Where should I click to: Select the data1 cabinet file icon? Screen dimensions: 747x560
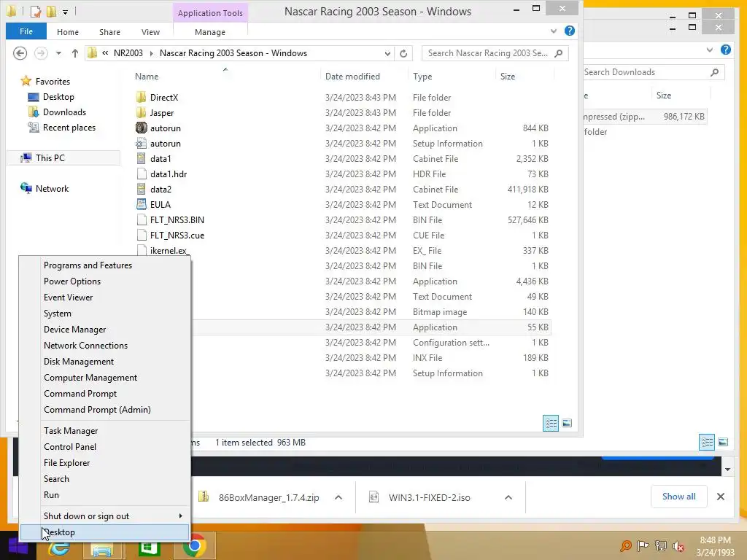[141, 158]
